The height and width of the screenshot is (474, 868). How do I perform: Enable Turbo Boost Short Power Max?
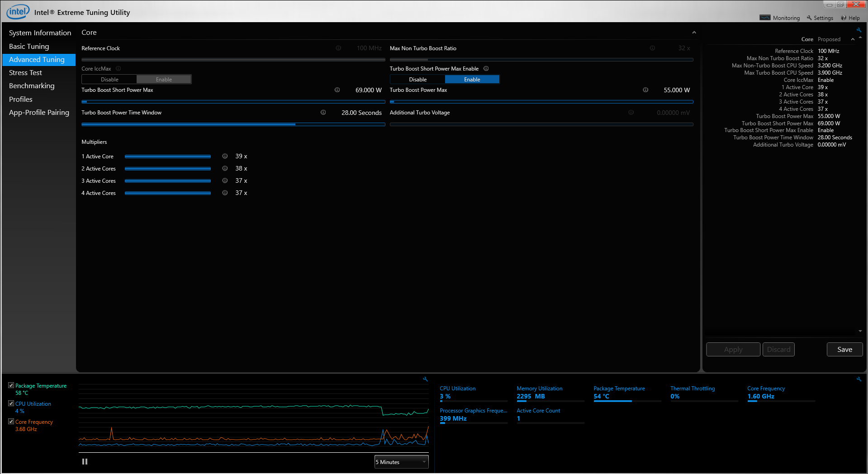tap(472, 80)
